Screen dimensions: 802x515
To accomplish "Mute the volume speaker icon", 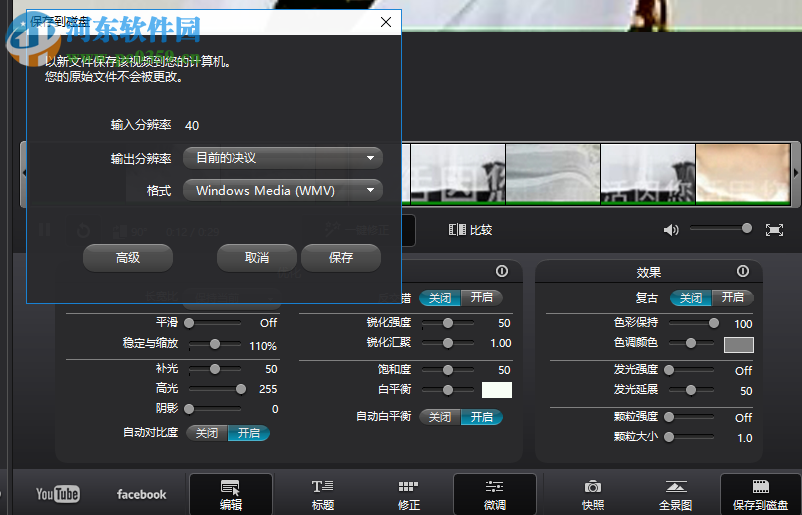I will point(671,230).
